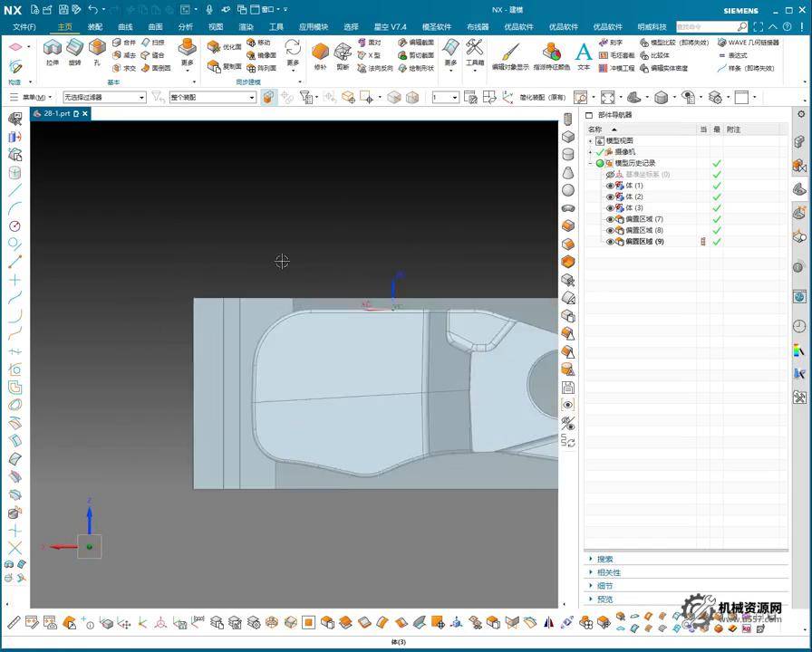Open the 文本 (Text) tool
The image size is (812, 652).
point(584,53)
